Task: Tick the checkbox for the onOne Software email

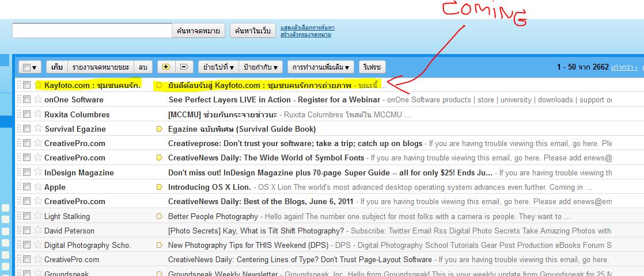Action: (27, 99)
